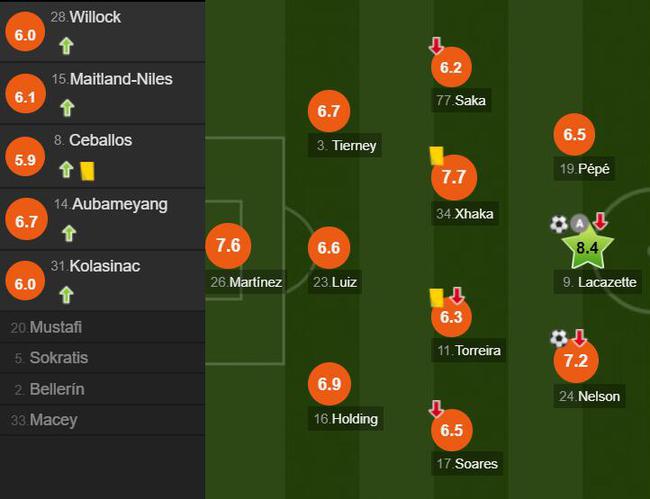Click the assist 'A' icon above Lacazette
This screenshot has width=650, height=499.
(x=579, y=224)
